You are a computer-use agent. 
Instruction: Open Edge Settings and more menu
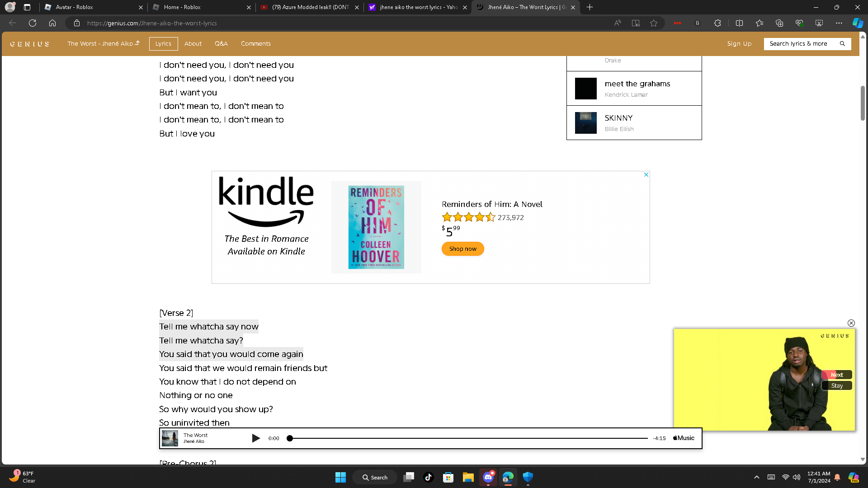tap(839, 23)
